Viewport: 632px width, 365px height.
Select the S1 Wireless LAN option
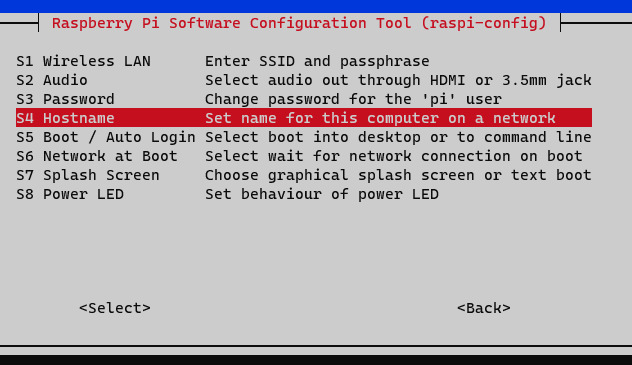pos(304,61)
